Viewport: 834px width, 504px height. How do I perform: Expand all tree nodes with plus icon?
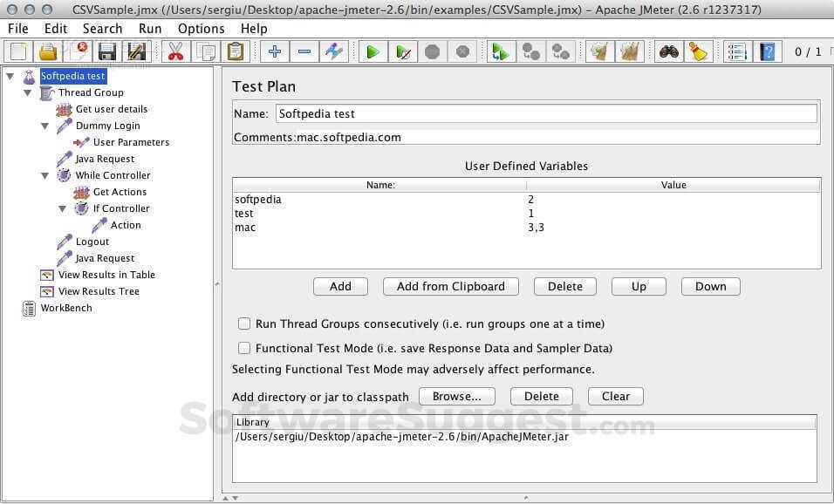tap(273, 51)
